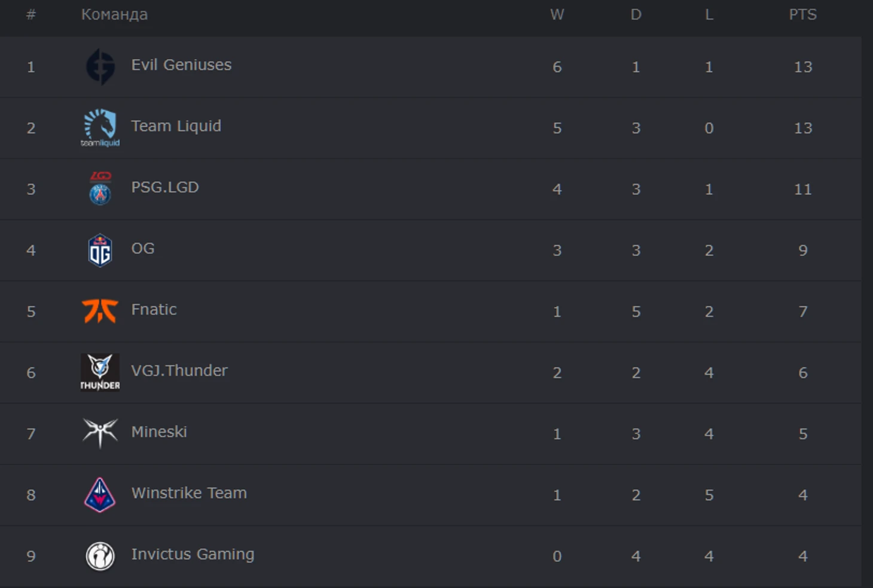Click the D column header
Image resolution: width=873 pixels, height=588 pixels.
pos(636,14)
